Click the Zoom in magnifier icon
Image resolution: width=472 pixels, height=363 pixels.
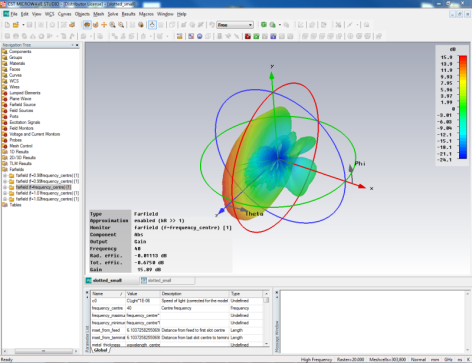point(113,25)
